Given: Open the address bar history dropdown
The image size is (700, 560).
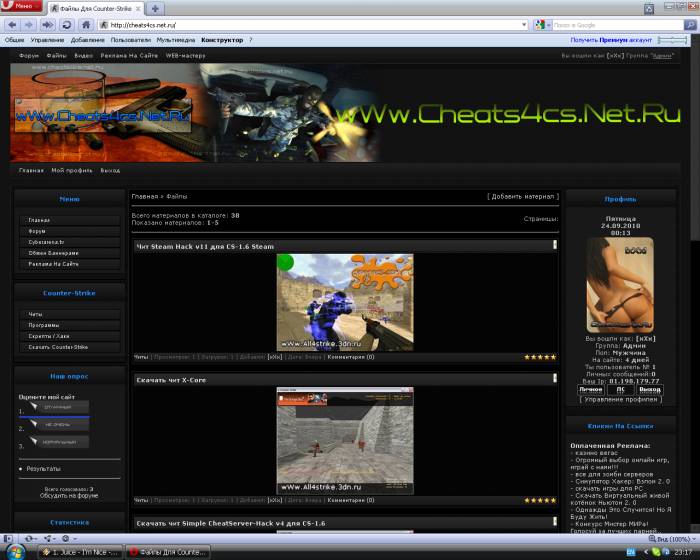Looking at the screenshot, I should pyautogui.click(x=524, y=25).
